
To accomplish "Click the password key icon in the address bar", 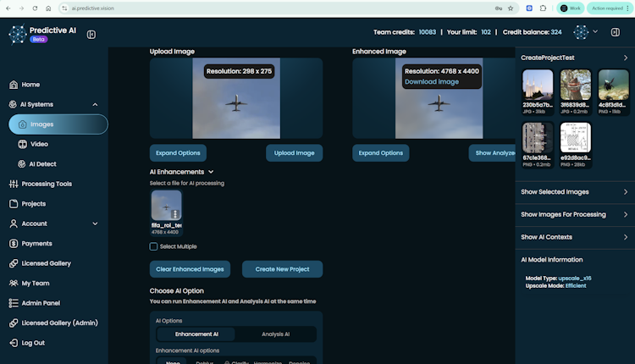I will [499, 8].
